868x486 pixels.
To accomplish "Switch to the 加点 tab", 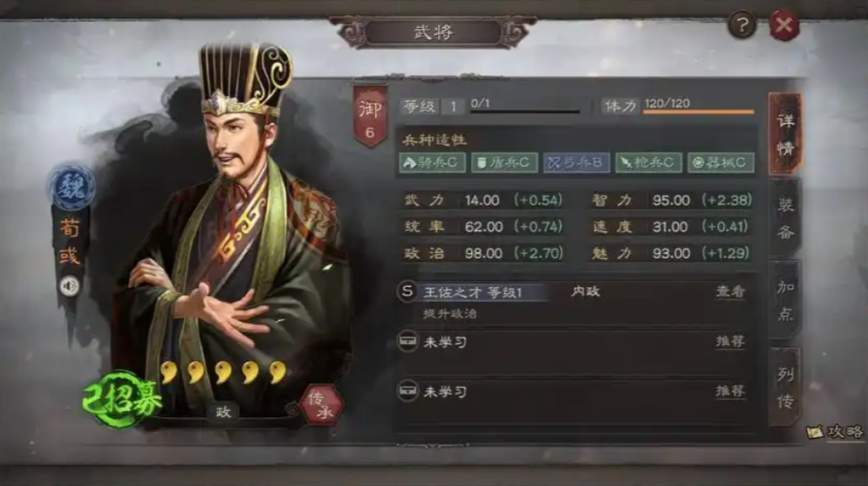I will coord(785,300).
